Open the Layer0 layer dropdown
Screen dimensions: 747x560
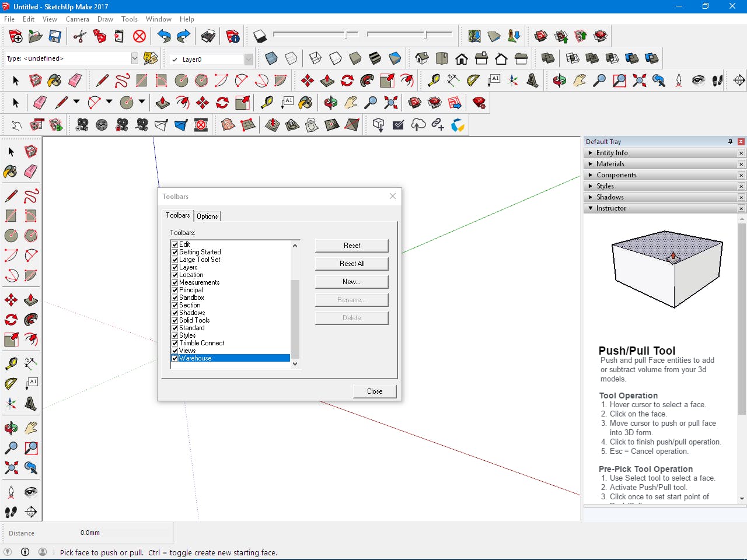click(248, 59)
